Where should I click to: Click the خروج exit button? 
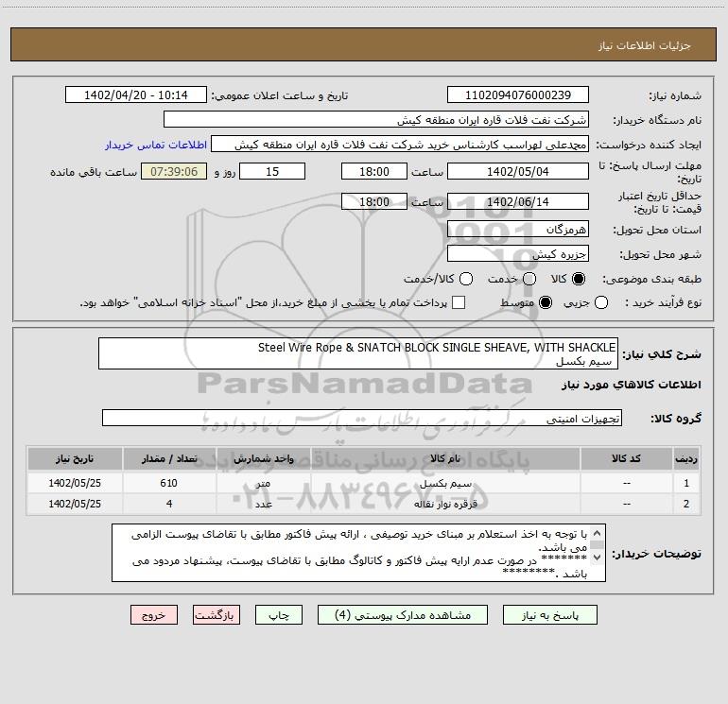point(154,615)
